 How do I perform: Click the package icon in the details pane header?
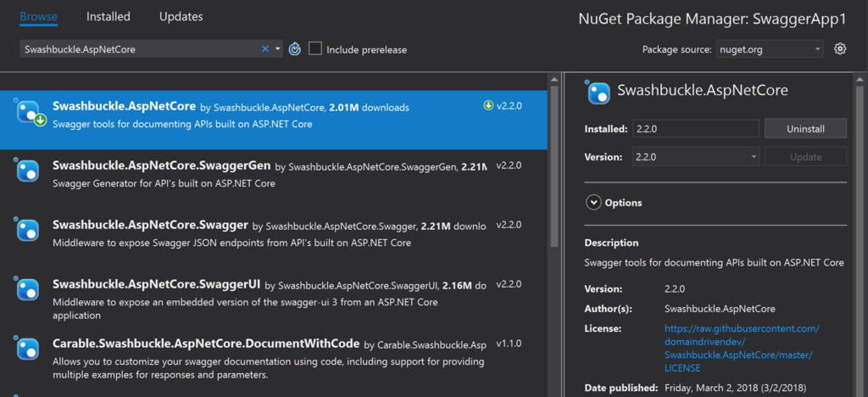point(598,92)
